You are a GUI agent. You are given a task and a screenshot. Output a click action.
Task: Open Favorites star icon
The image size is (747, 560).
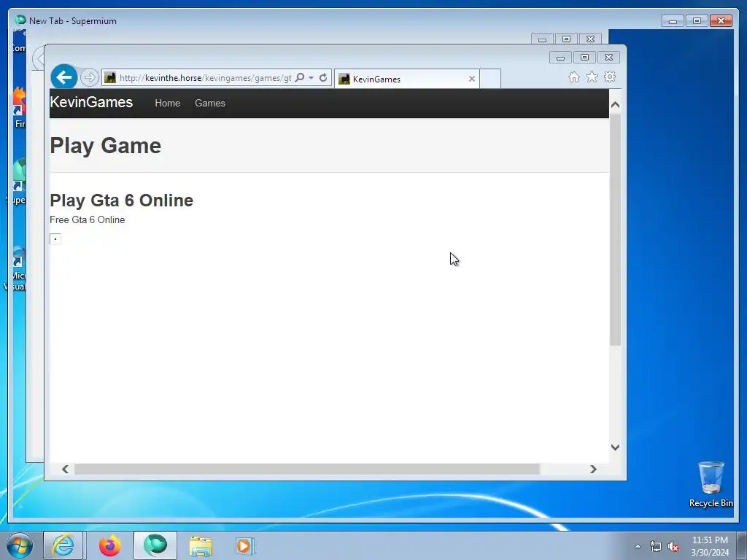[x=592, y=77]
